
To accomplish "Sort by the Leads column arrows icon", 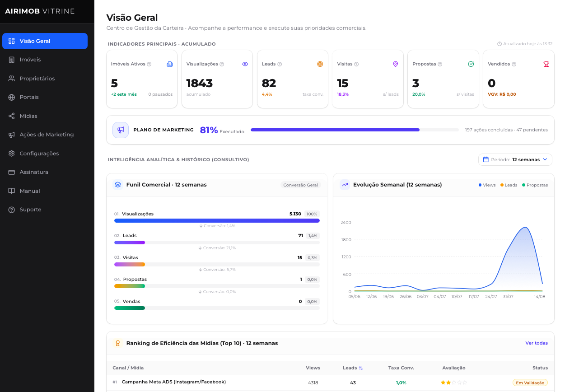I will click(x=361, y=368).
